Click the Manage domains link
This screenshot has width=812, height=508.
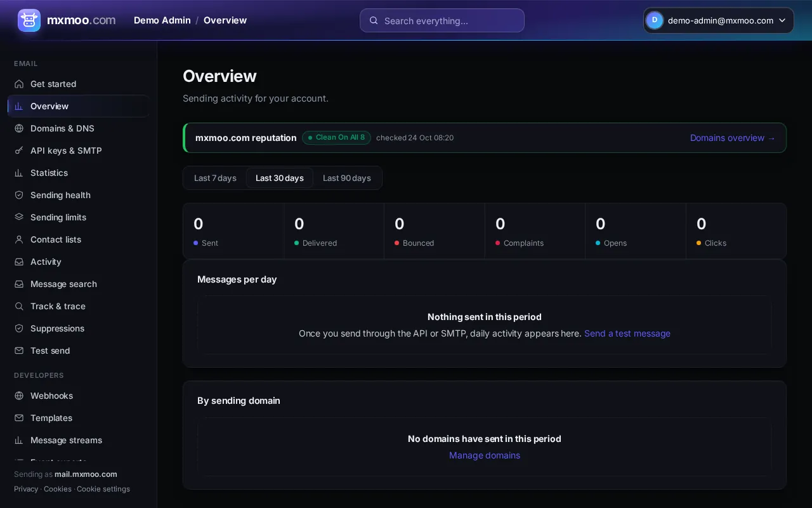pos(485,455)
